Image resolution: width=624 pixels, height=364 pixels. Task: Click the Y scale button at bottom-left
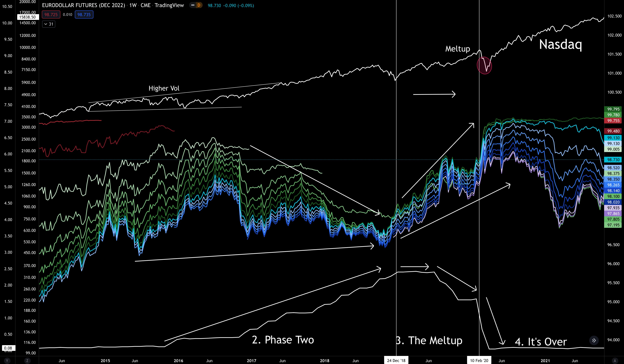click(x=7, y=360)
